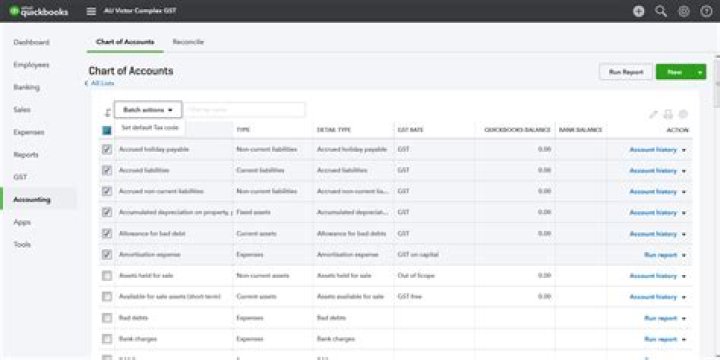Uncheck Accrued non-current liabilities checkbox
The width and height of the screenshot is (720, 360).
point(107,191)
